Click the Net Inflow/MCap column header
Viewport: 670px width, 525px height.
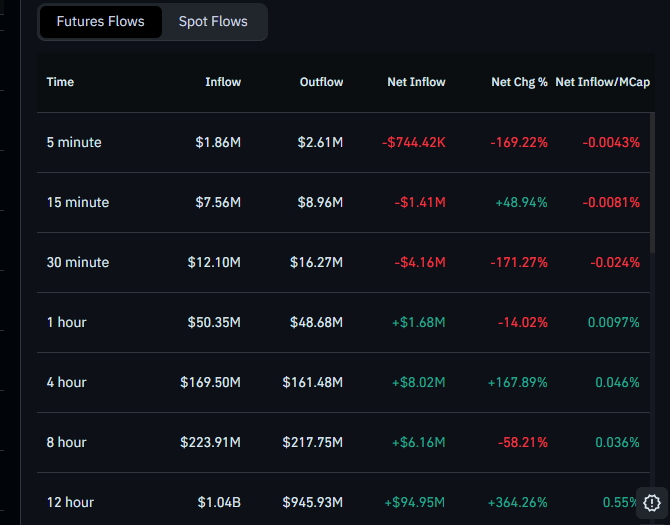tap(602, 82)
